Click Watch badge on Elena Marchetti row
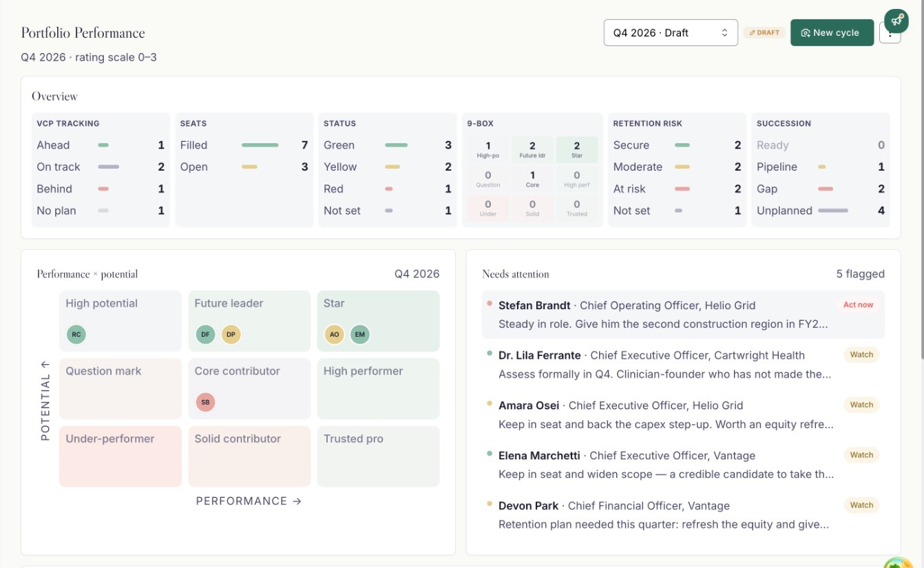The width and height of the screenshot is (924, 568). [x=861, y=455]
